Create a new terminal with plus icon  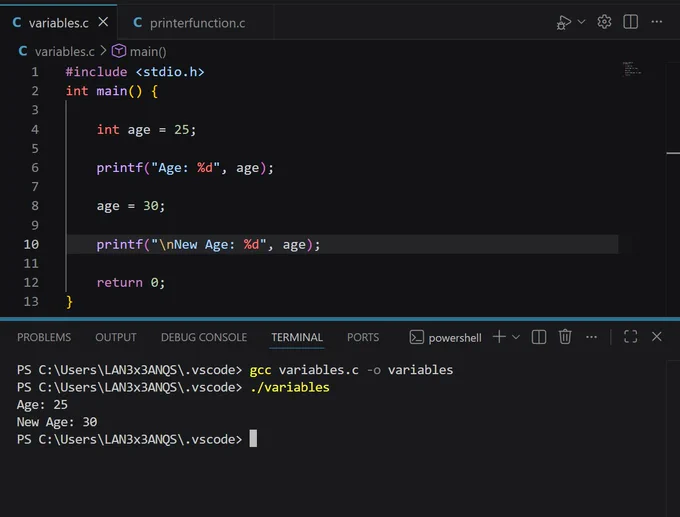point(499,337)
